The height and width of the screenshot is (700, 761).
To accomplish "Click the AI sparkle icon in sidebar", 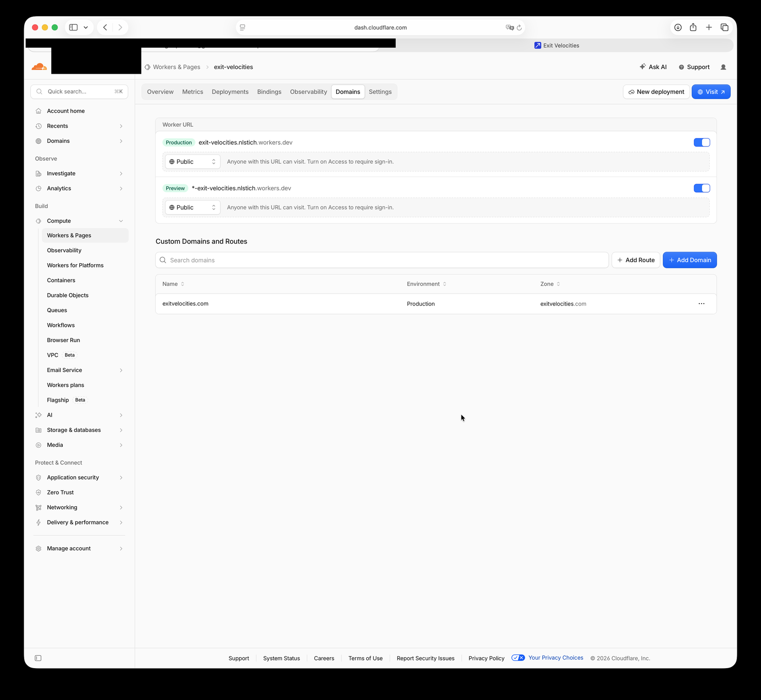I will (x=39, y=415).
